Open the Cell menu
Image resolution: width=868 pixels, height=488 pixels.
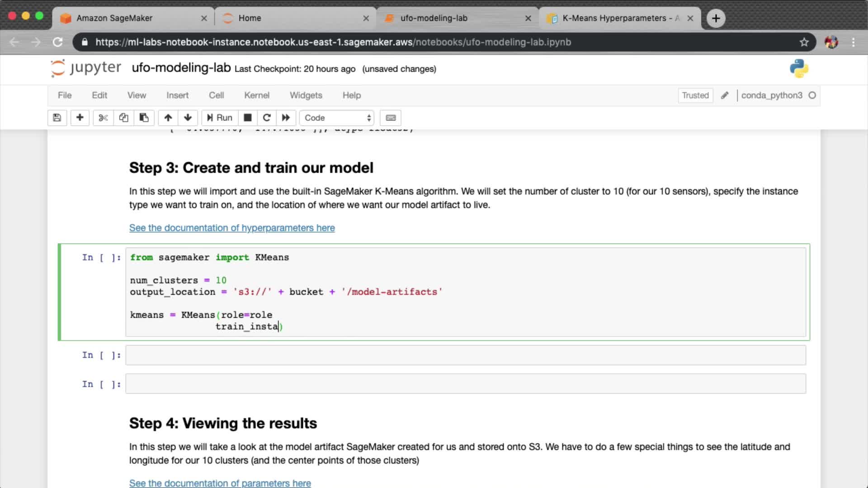pyautogui.click(x=216, y=95)
